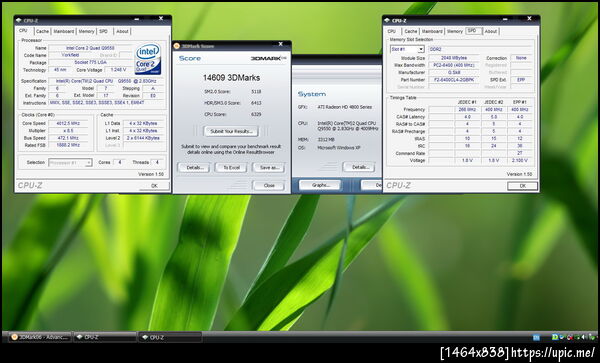The image size is (600, 363).
Task: Click the volume speaker tray icon
Action: click(583, 337)
